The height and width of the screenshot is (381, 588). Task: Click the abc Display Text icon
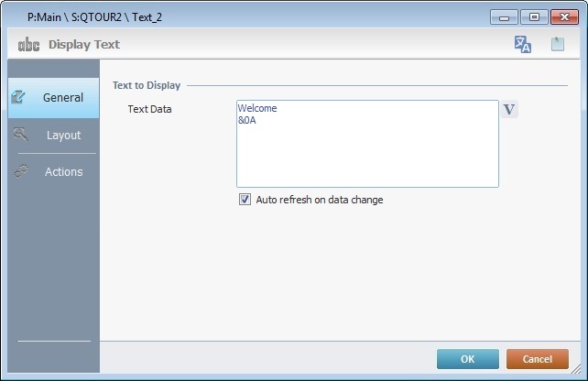[29, 44]
